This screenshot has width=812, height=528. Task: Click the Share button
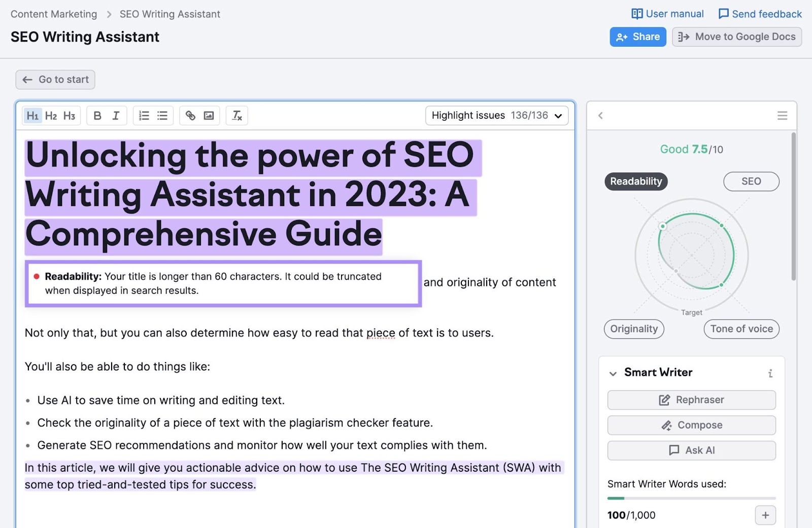[x=637, y=37]
